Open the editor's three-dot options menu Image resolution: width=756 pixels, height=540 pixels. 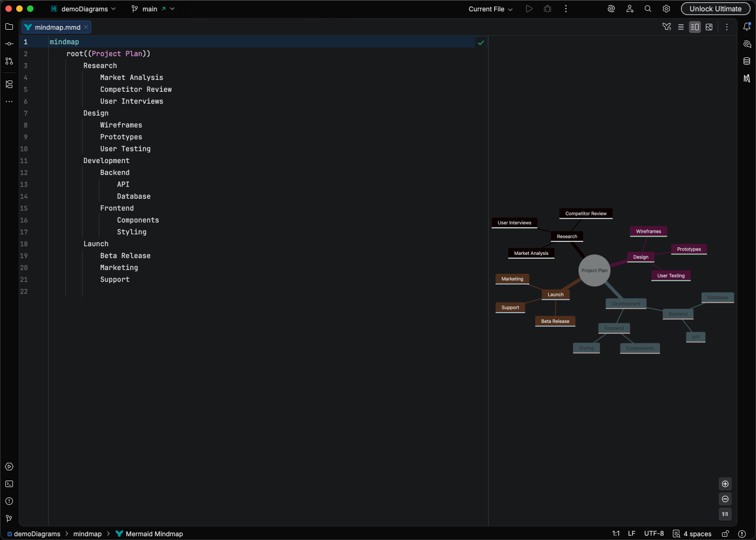pyautogui.click(x=727, y=26)
